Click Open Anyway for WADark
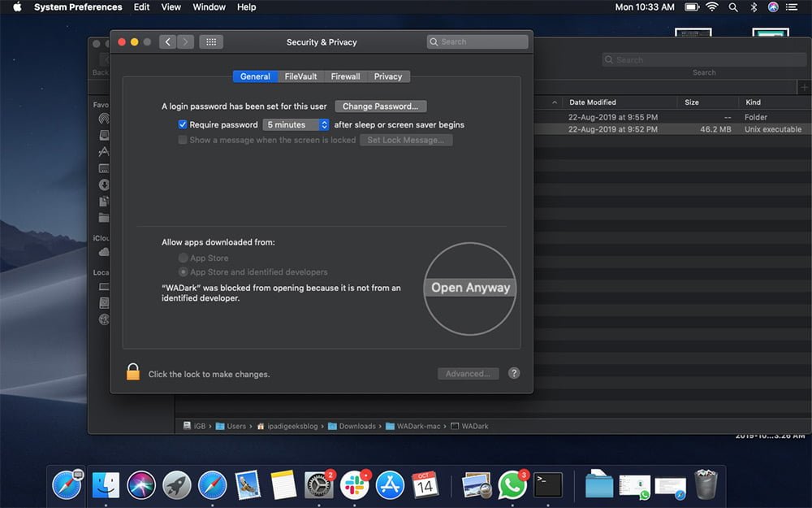This screenshot has width=812, height=508. click(470, 288)
